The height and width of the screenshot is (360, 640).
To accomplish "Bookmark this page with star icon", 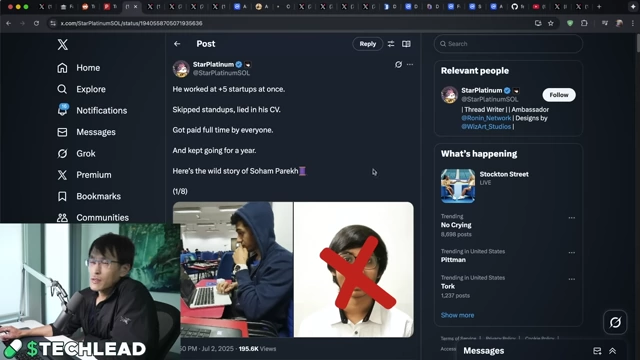I will pos(551,23).
